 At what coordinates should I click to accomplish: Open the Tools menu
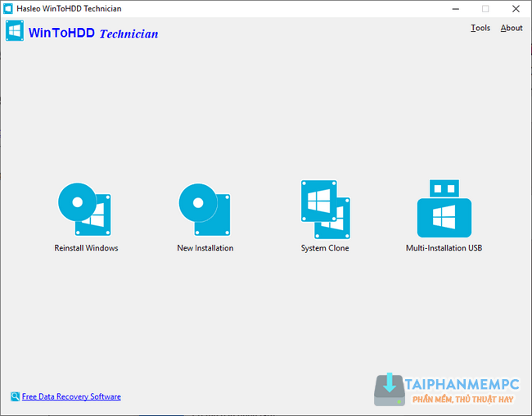[480, 28]
